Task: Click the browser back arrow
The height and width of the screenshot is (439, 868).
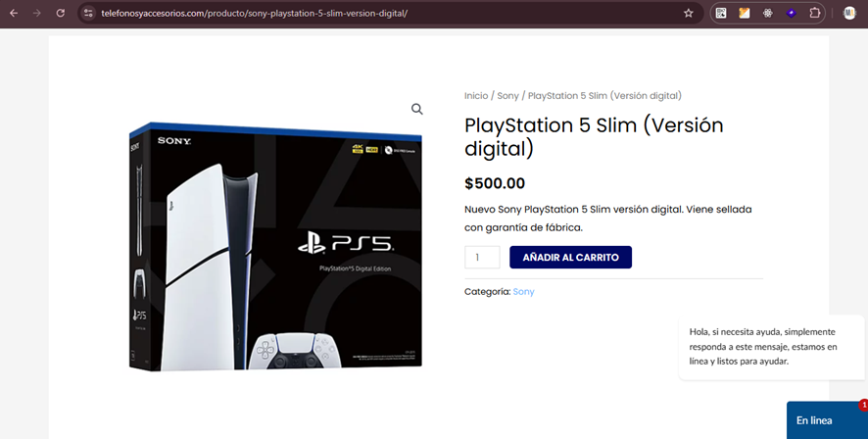Action: click(14, 13)
